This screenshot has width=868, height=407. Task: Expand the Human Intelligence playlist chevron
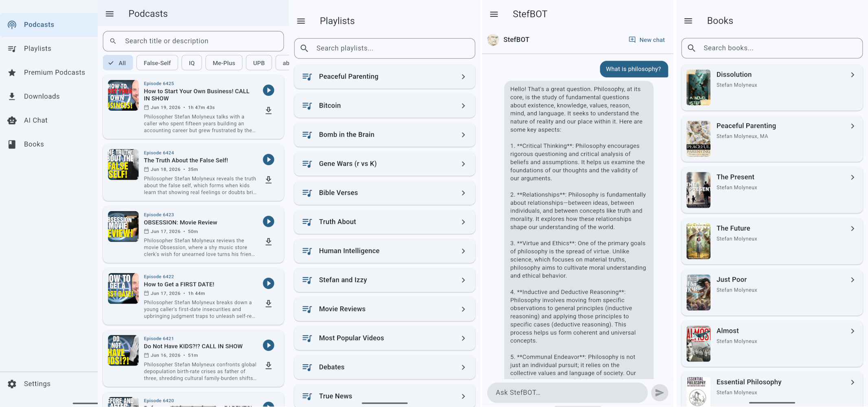tap(463, 251)
